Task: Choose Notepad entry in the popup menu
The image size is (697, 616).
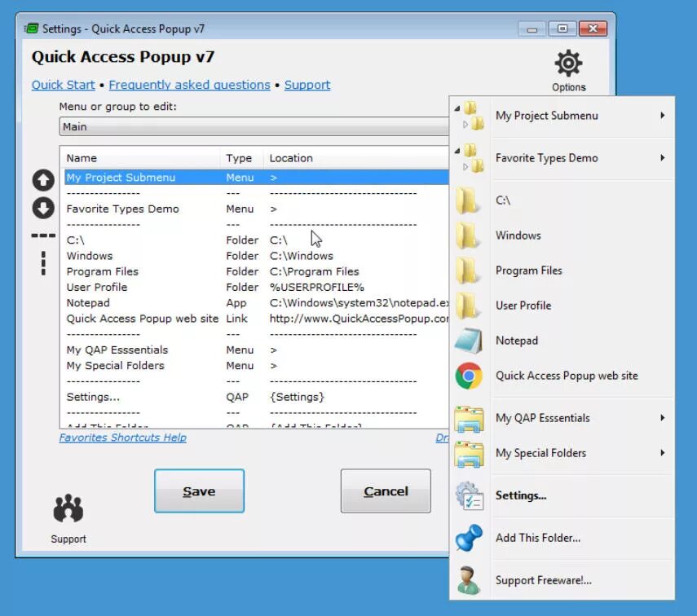Action: pos(562,341)
